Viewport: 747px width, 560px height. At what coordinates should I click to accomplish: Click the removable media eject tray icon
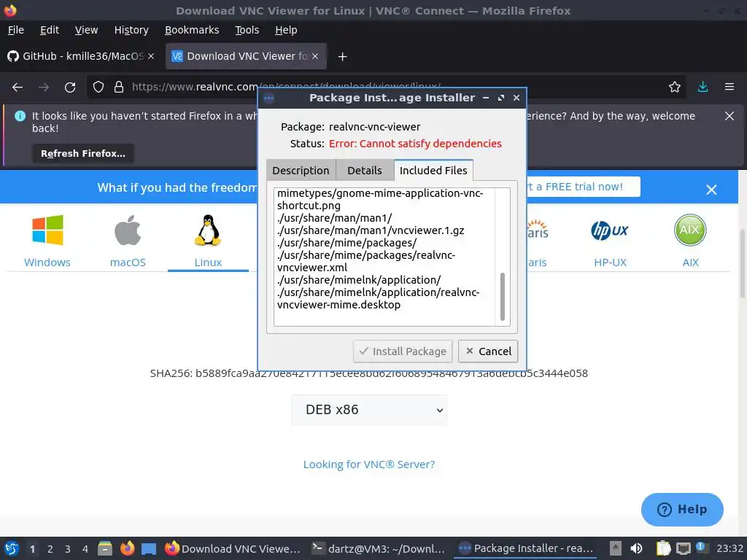click(616, 548)
